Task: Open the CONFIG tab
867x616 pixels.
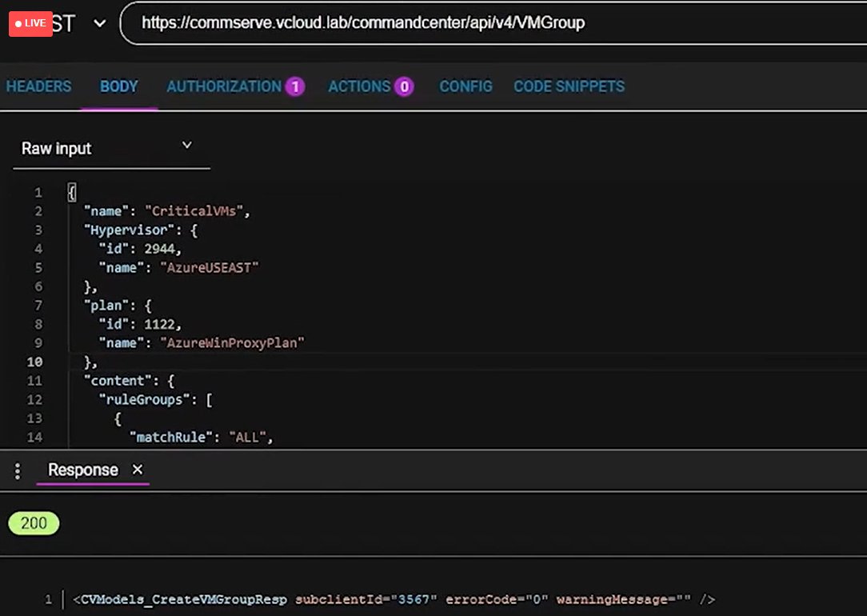Action: click(x=465, y=86)
